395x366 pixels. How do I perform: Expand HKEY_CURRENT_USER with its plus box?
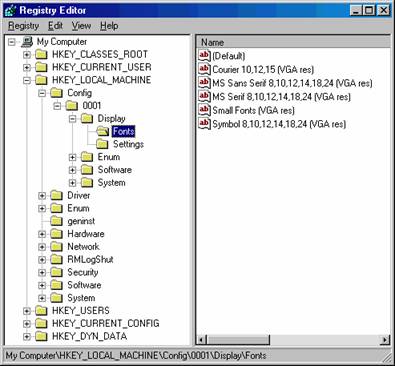27,68
